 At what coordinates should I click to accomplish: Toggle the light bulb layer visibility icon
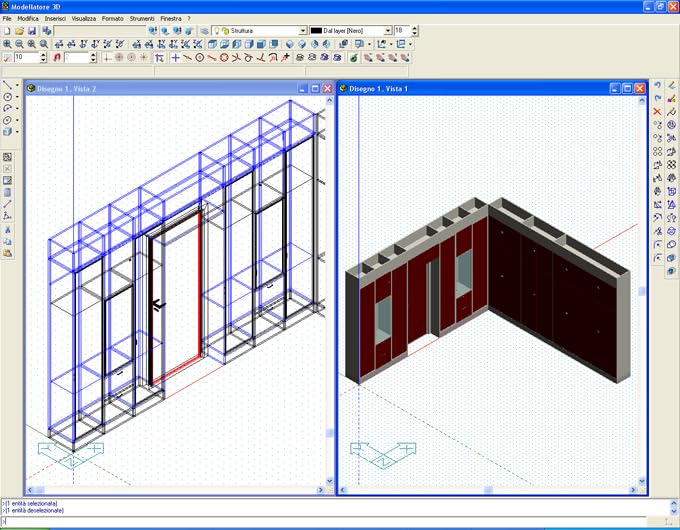217,31
